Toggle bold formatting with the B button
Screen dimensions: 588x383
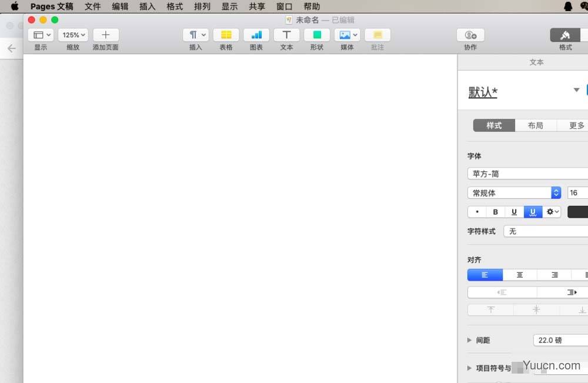click(x=496, y=212)
